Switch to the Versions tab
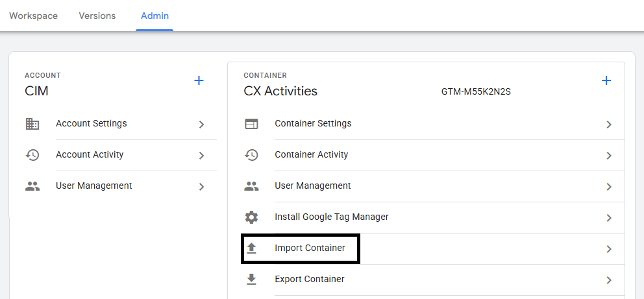Viewport: 644px width, 299px height. [x=97, y=16]
